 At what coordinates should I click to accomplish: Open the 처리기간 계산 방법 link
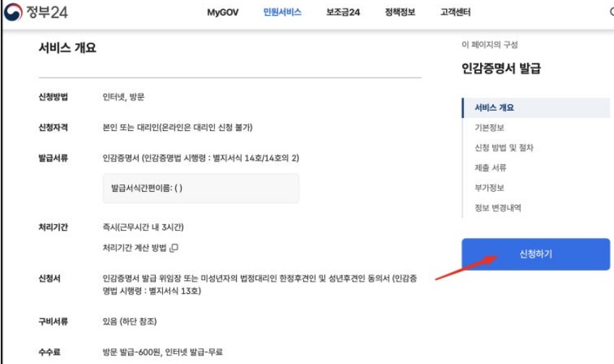pyautogui.click(x=135, y=247)
